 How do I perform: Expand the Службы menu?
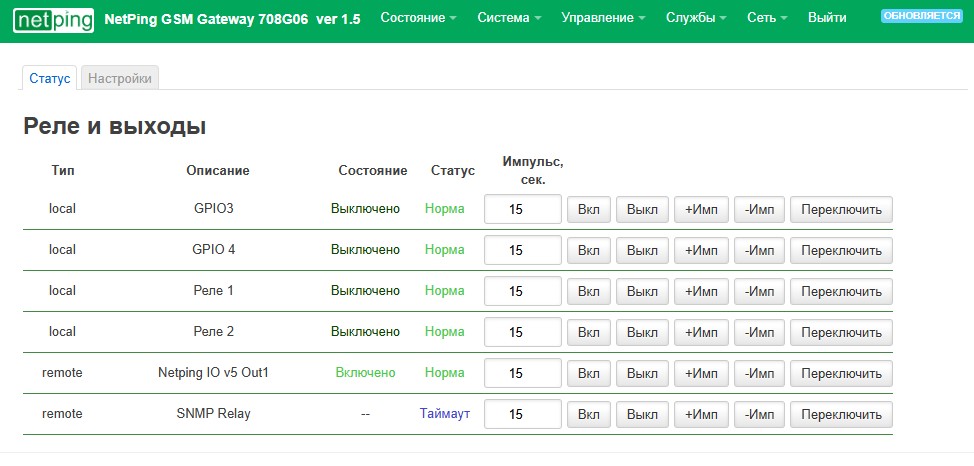click(x=696, y=18)
